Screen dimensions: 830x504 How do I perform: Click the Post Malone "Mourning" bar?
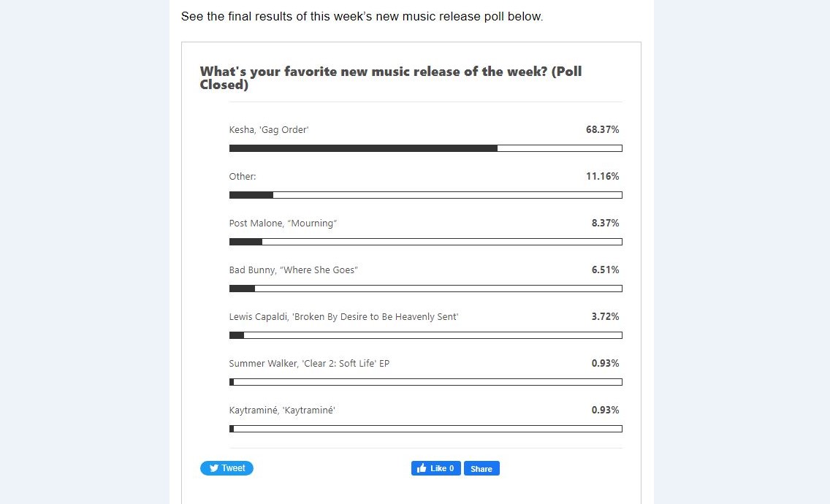point(425,242)
